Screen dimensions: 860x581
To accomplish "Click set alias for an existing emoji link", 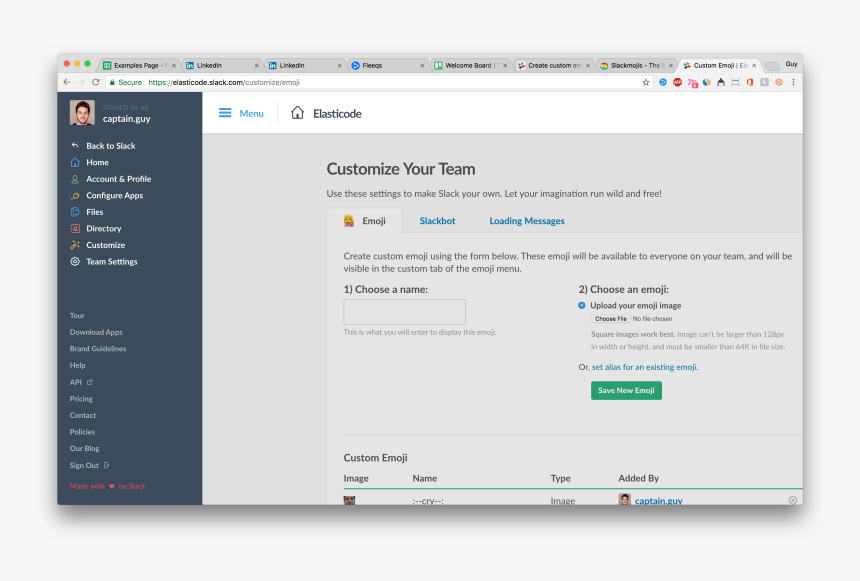I will [644, 367].
